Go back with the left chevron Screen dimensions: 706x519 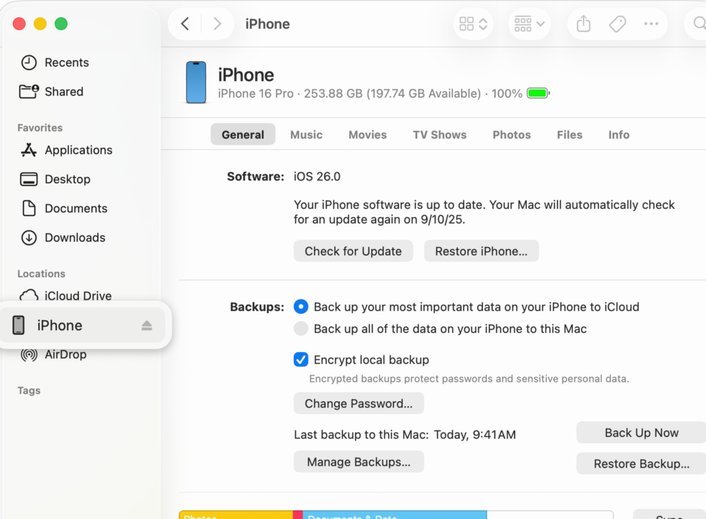click(185, 24)
